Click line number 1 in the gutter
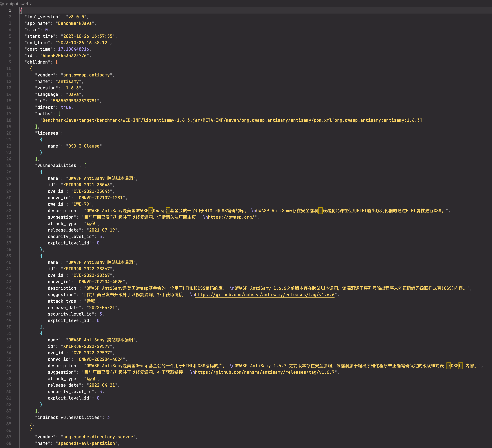Viewport: 492px width, 448px height. coord(10,10)
